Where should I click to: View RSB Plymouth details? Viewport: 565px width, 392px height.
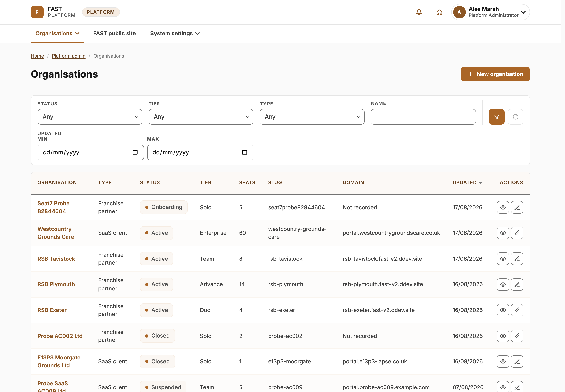(x=503, y=284)
